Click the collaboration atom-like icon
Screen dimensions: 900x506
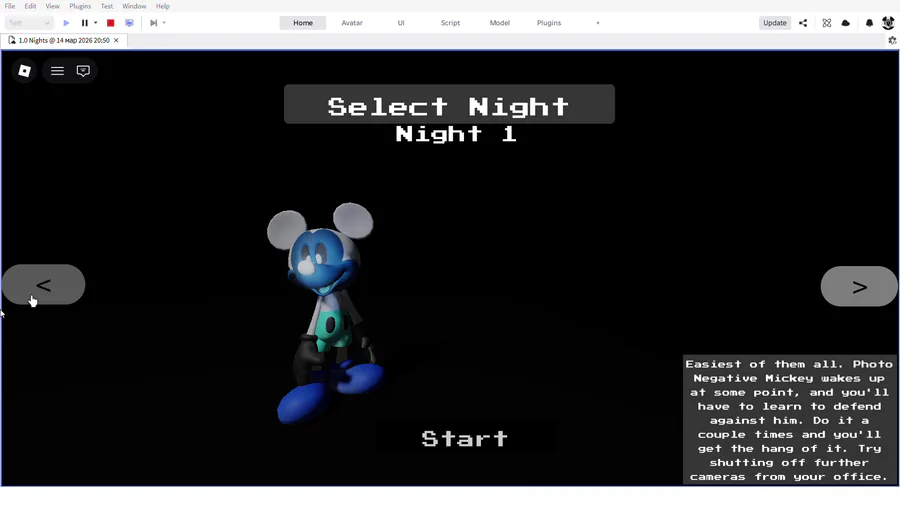(827, 23)
